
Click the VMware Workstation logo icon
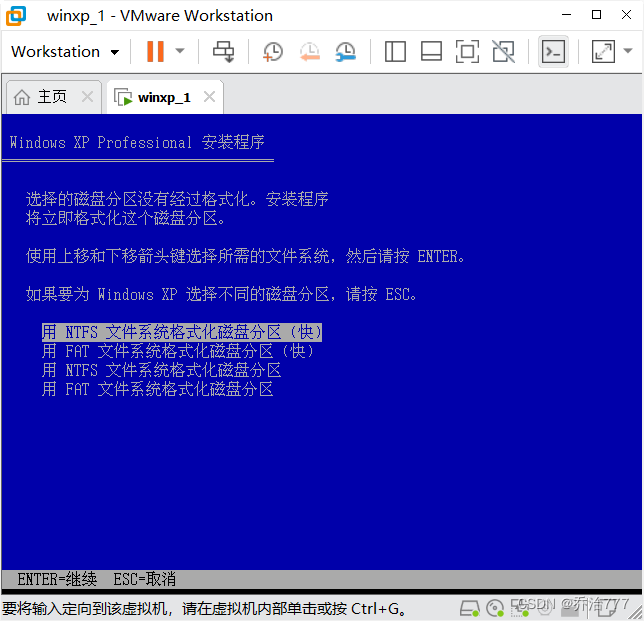coord(16,16)
